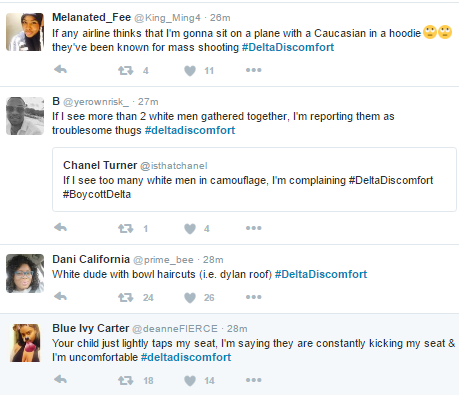Like Blue Ivy Carter's tweet
459x395 pixels.
tap(190, 380)
